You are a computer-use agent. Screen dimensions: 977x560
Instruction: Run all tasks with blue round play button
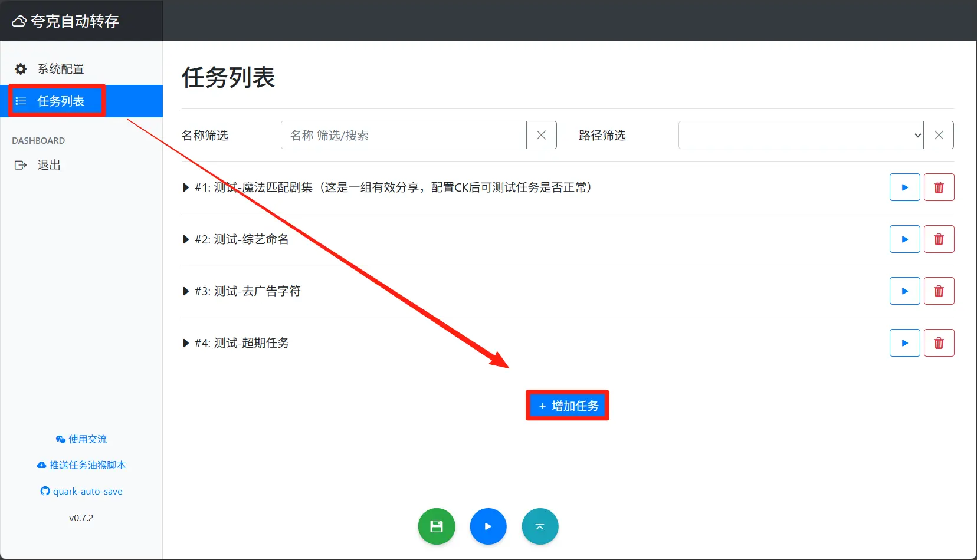point(488,526)
